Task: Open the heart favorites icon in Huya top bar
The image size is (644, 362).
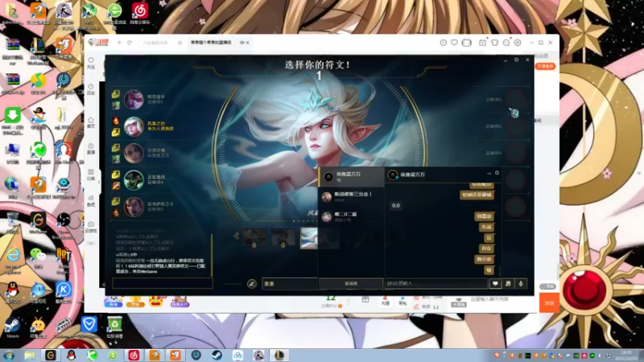Action: click(454, 43)
